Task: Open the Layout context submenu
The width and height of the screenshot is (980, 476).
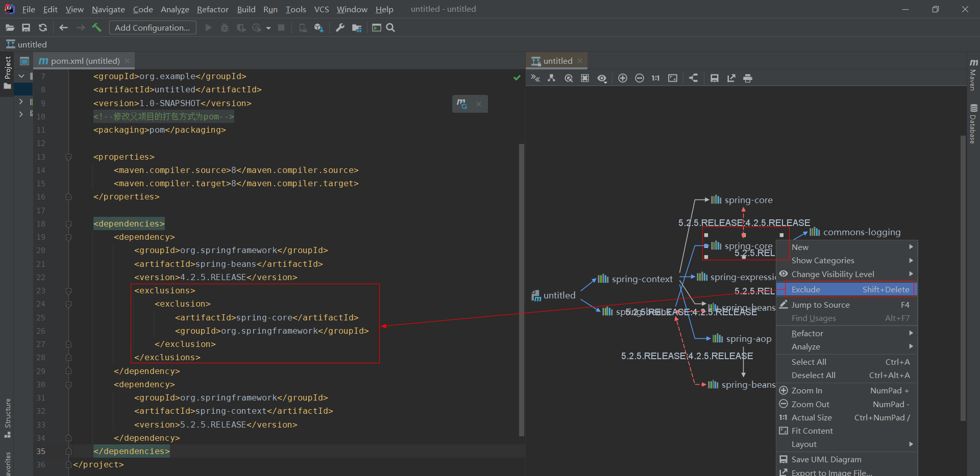Action: click(847, 444)
